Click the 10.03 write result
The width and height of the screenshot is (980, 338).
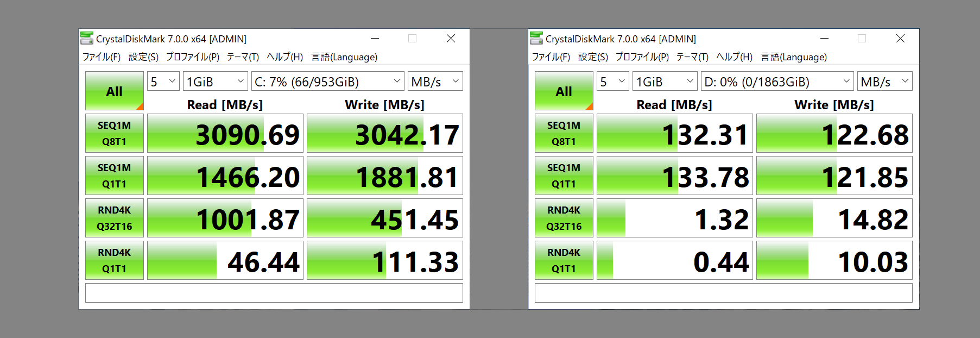pyautogui.click(x=834, y=260)
